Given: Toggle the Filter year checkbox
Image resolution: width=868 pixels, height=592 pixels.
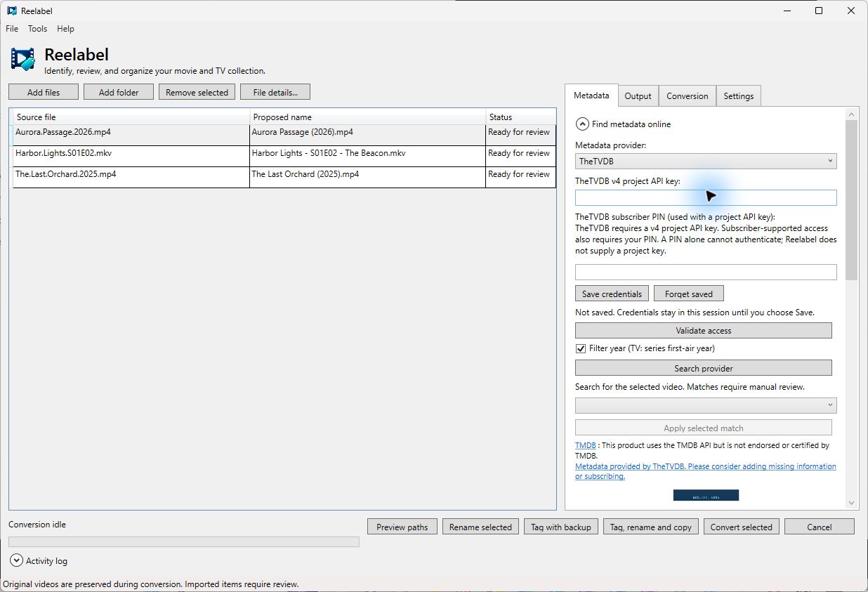Looking at the screenshot, I should tap(581, 348).
